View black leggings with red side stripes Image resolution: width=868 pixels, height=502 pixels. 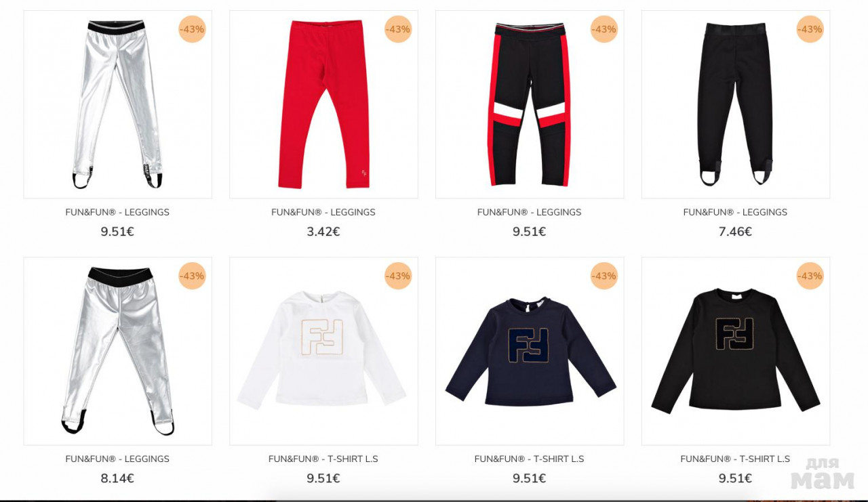tap(530, 104)
